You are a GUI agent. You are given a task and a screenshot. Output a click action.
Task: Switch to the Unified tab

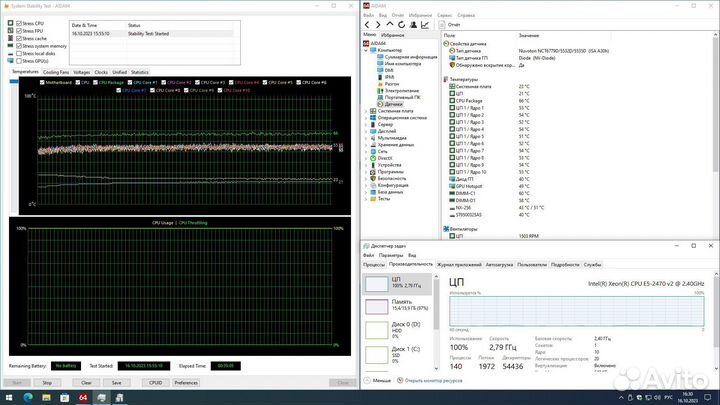(x=119, y=72)
